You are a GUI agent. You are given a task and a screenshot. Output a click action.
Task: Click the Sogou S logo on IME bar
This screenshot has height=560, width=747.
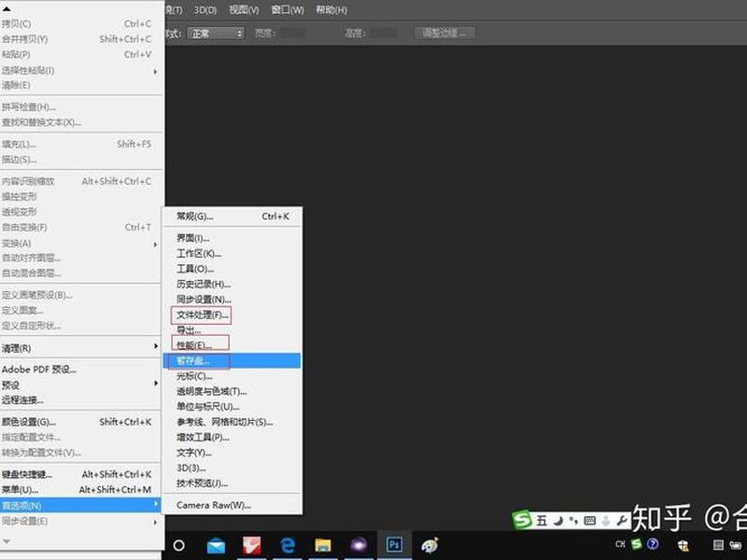click(522, 520)
